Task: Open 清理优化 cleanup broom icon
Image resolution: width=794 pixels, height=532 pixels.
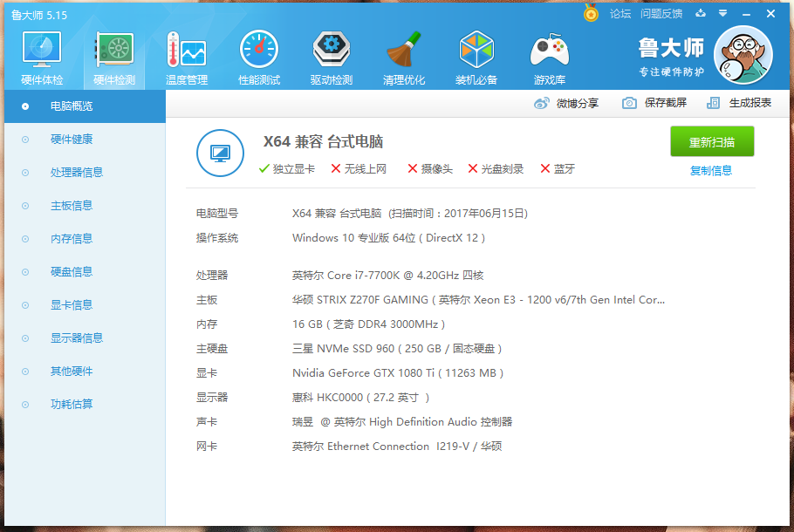Action: (404, 49)
